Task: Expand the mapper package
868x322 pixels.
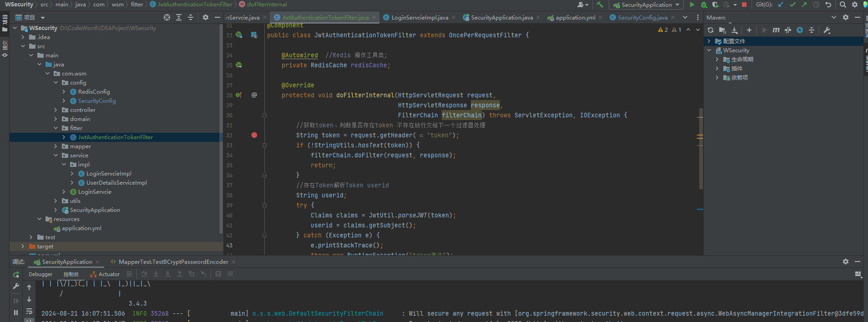Action: (56, 146)
